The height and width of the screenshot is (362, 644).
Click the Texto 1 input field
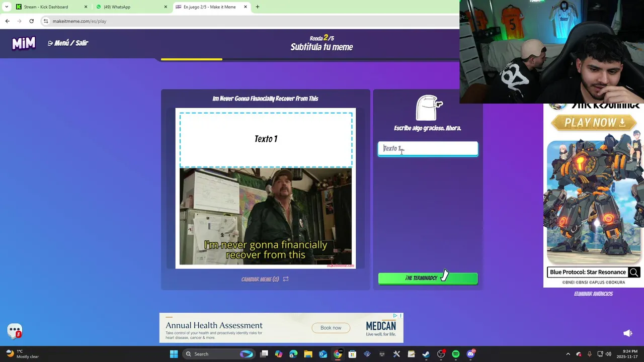tap(428, 148)
